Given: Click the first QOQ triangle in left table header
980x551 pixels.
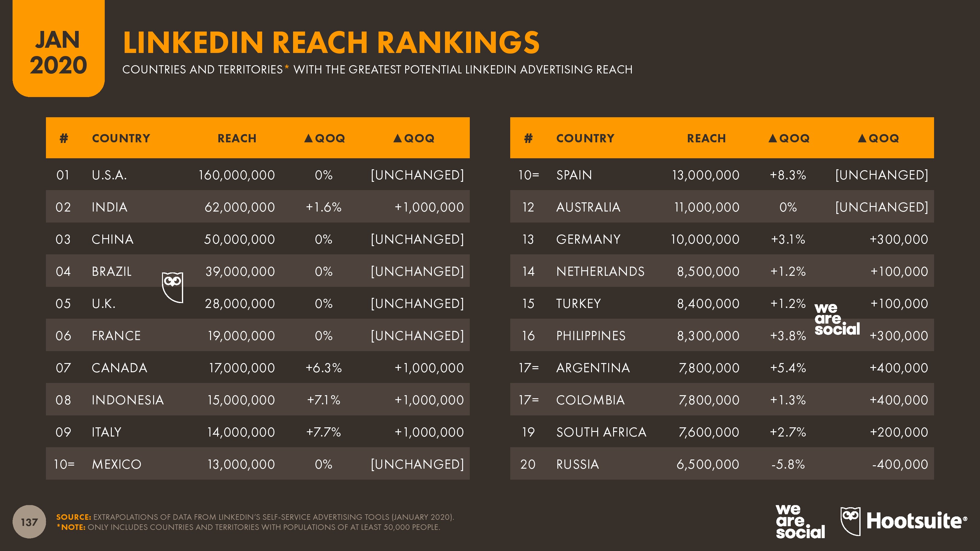Looking at the screenshot, I should click(x=308, y=138).
